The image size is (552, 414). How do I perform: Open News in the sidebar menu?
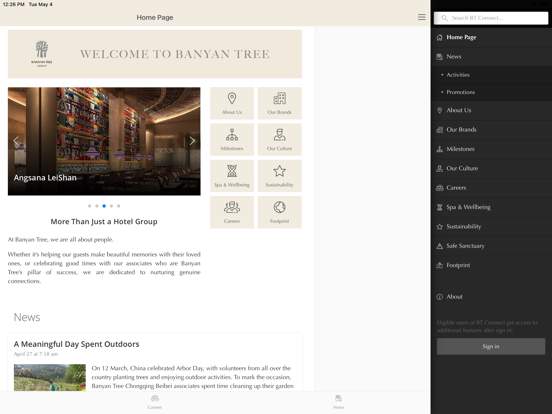pos(491,57)
